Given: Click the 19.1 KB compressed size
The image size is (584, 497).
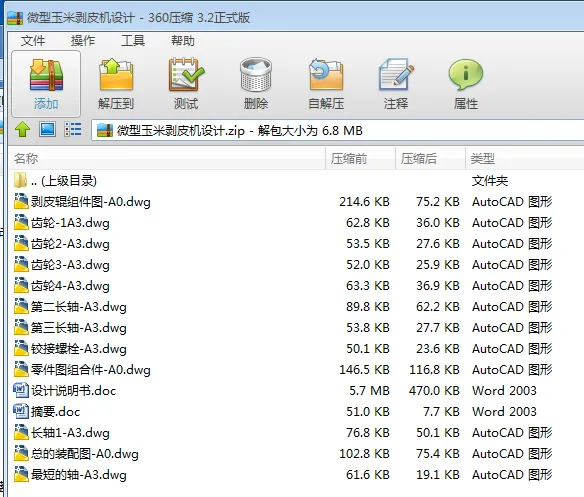Looking at the screenshot, I should [x=438, y=475].
